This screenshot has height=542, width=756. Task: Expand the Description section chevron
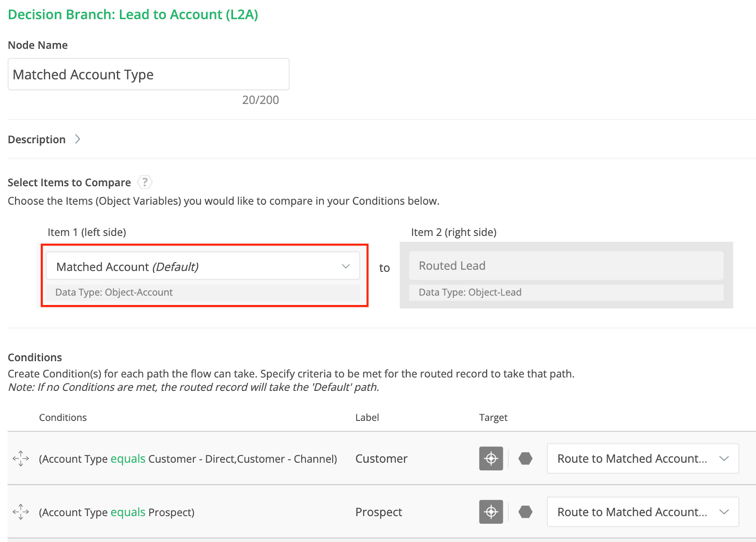[77, 139]
